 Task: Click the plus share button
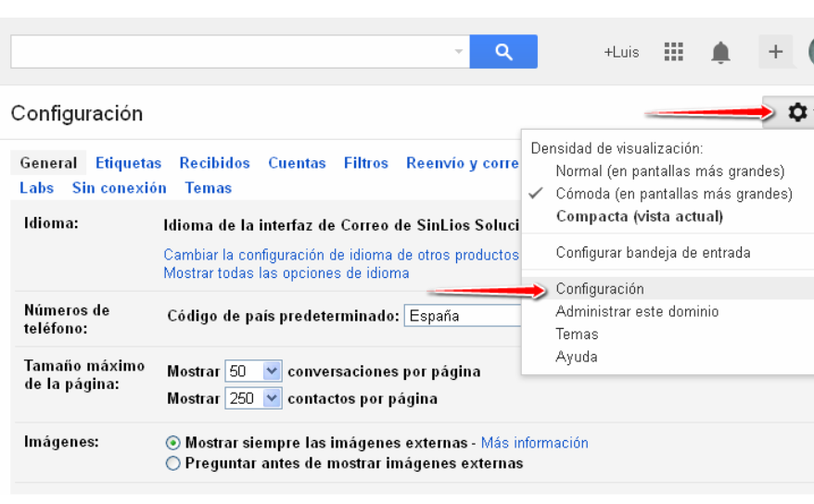click(x=775, y=52)
